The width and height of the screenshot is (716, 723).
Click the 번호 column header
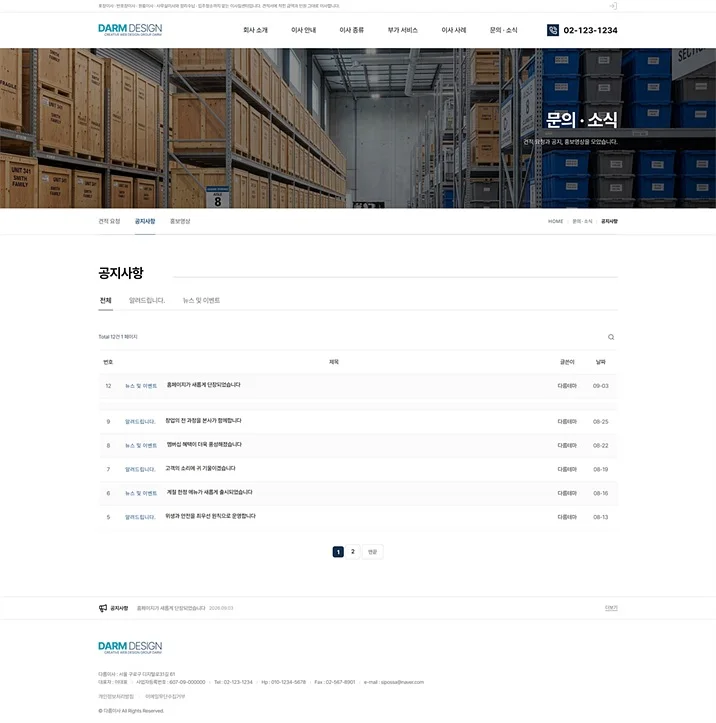(108, 362)
